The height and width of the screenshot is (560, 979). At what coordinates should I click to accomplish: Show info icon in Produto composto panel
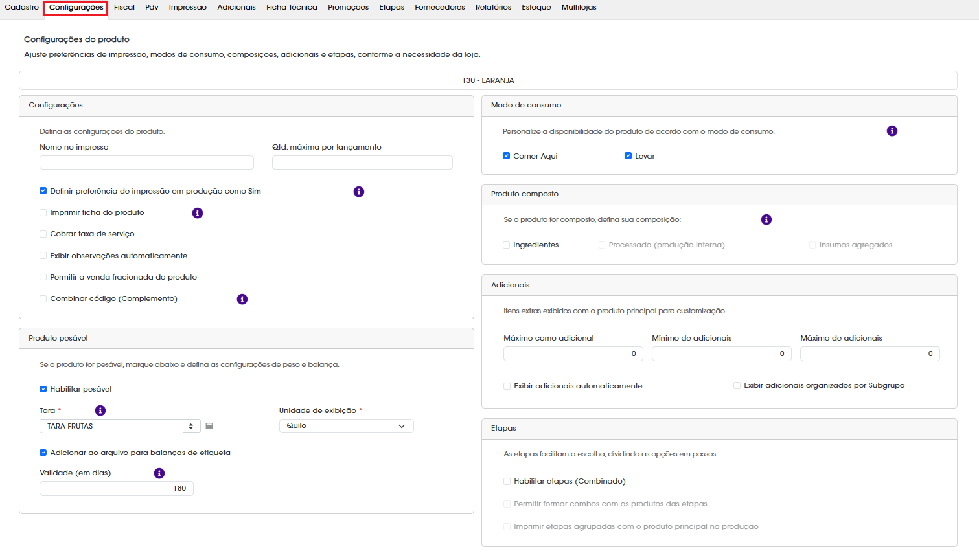pyautogui.click(x=766, y=219)
